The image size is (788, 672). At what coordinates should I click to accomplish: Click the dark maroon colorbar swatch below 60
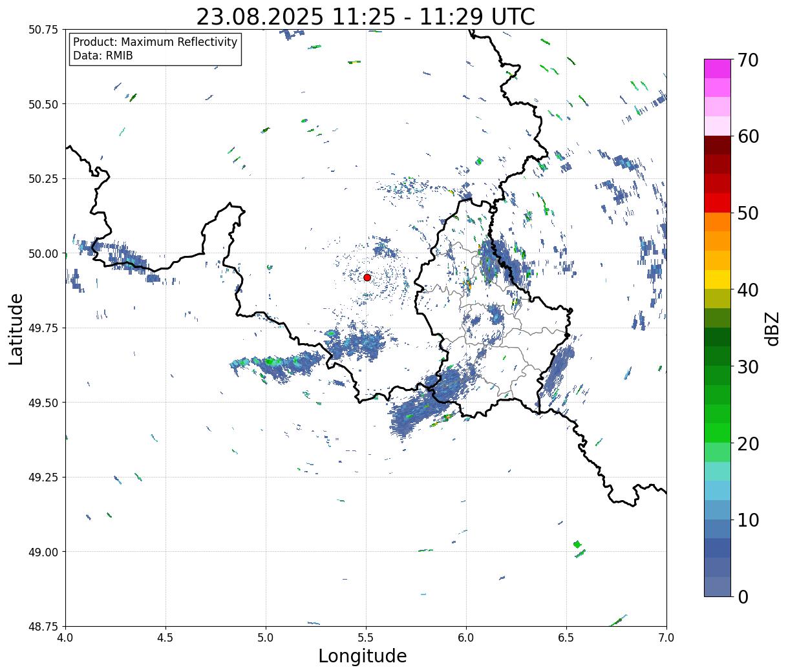tap(718, 145)
